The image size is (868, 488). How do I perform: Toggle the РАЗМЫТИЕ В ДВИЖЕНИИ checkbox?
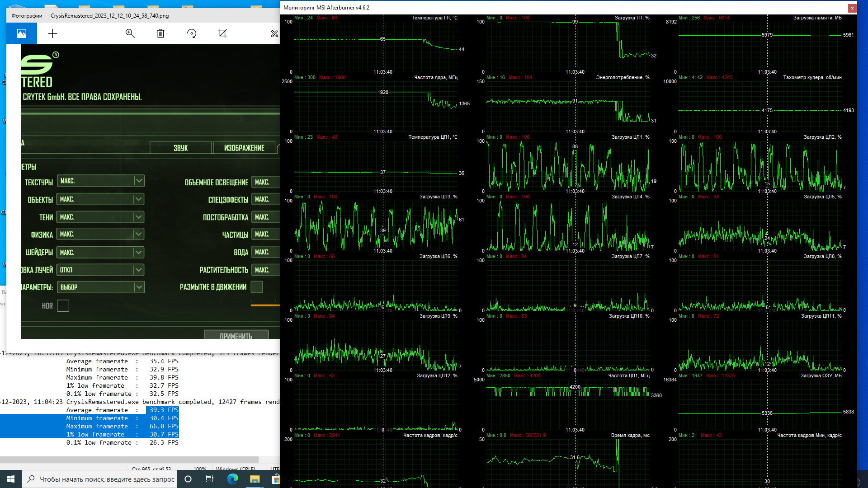point(257,287)
